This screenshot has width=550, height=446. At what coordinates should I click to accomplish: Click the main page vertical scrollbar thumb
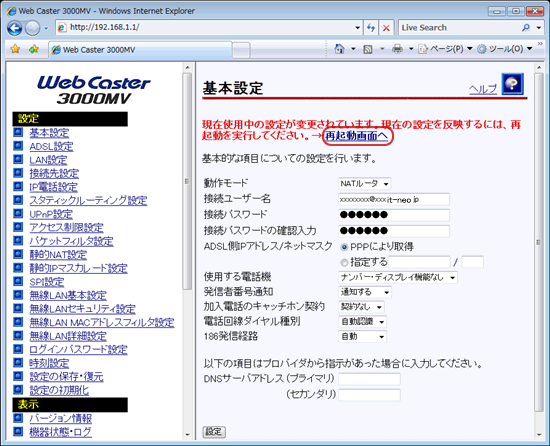[x=538, y=242]
